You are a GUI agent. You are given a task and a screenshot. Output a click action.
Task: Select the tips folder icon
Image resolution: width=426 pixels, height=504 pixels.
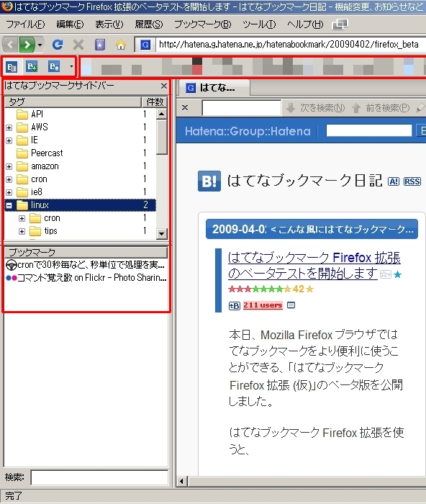tap(35, 231)
